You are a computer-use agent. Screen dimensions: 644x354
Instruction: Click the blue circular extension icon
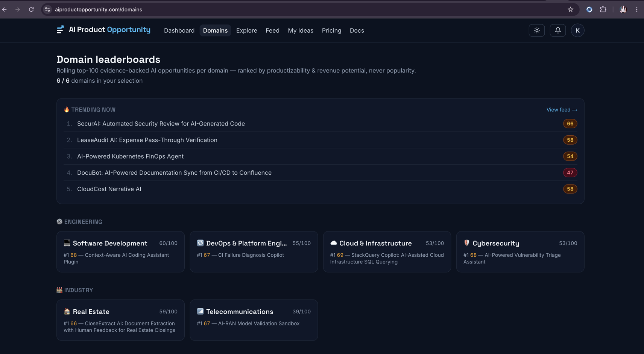589,9
